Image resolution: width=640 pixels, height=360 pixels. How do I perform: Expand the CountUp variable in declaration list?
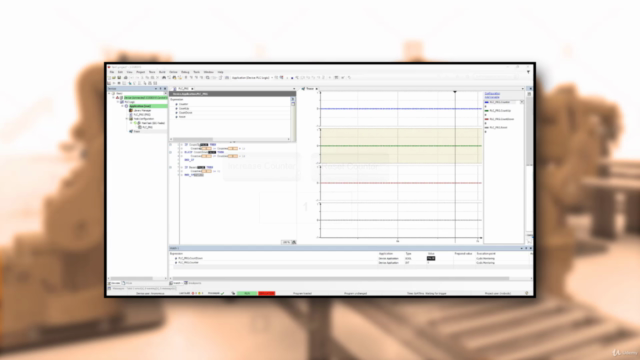(177, 109)
